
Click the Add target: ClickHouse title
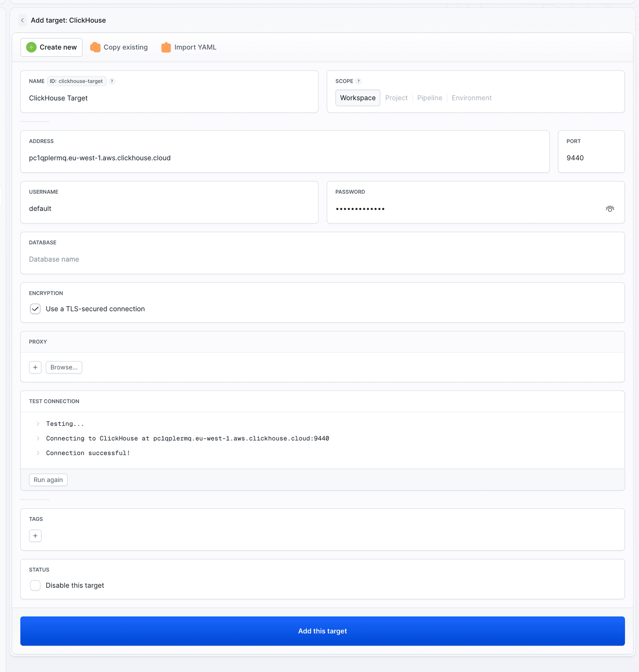click(68, 20)
